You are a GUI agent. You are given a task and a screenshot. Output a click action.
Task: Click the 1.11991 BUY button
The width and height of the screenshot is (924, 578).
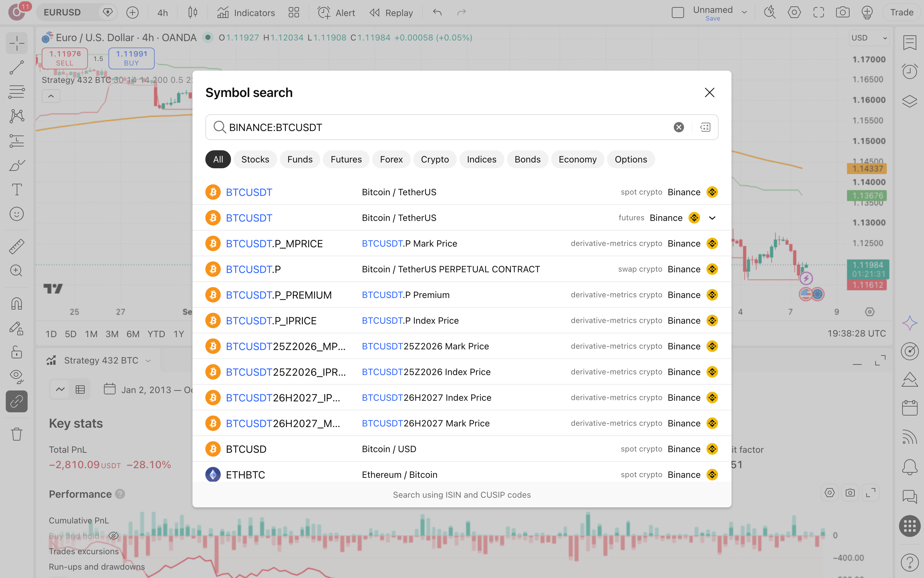tap(131, 58)
